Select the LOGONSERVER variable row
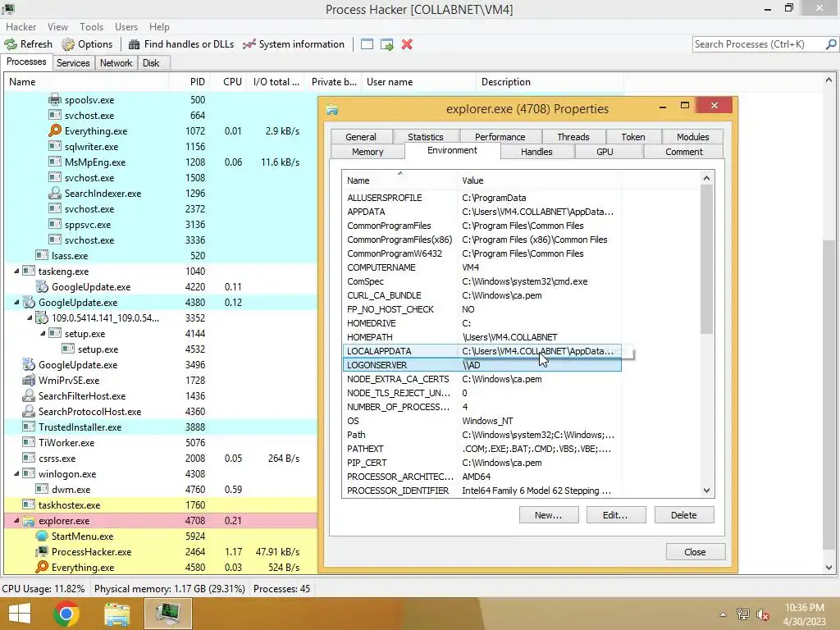 pyautogui.click(x=482, y=365)
